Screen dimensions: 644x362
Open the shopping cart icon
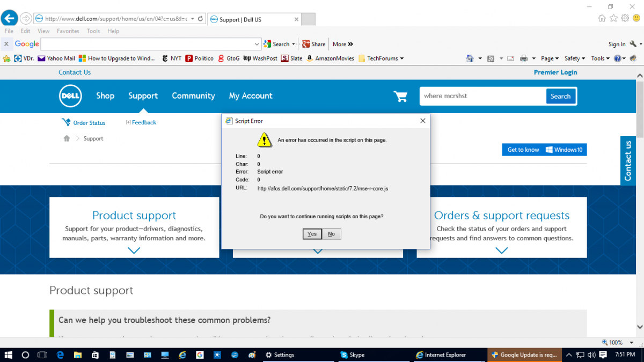click(400, 96)
